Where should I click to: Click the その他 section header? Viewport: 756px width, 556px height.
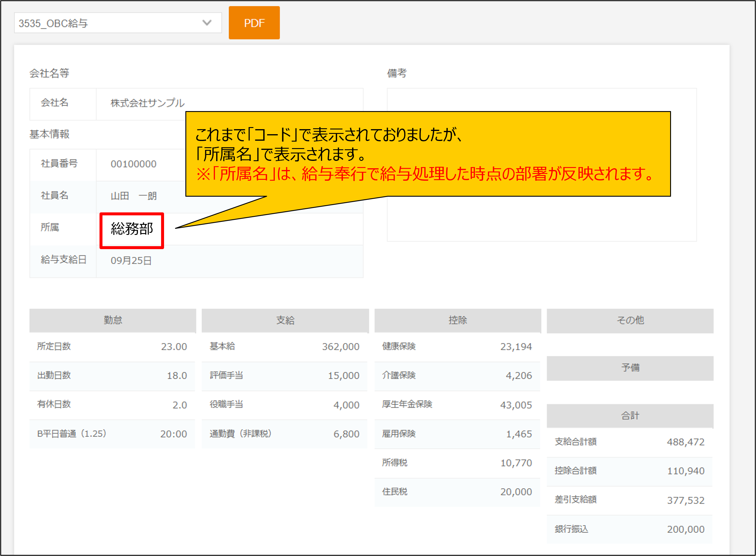tap(630, 320)
